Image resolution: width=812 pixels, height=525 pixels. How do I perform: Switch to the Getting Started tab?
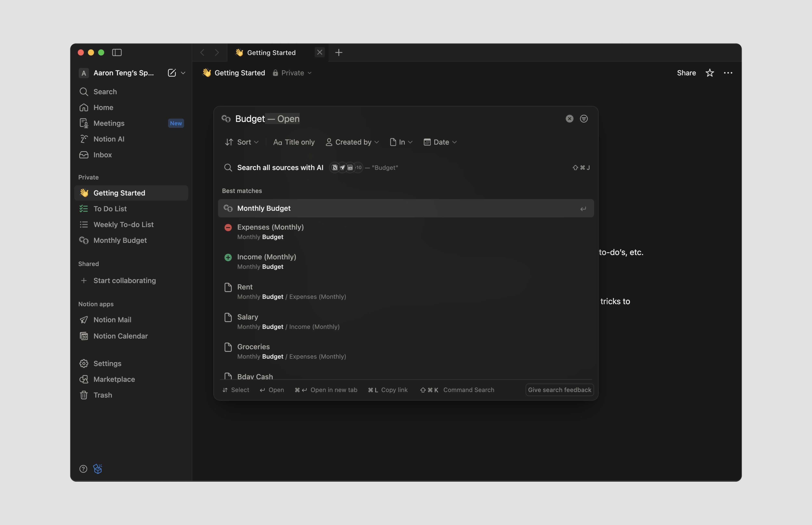point(271,52)
